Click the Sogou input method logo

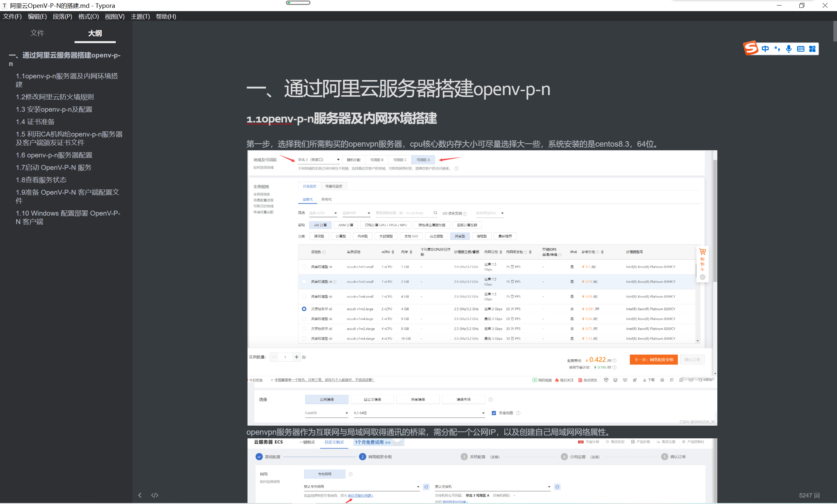(751, 48)
